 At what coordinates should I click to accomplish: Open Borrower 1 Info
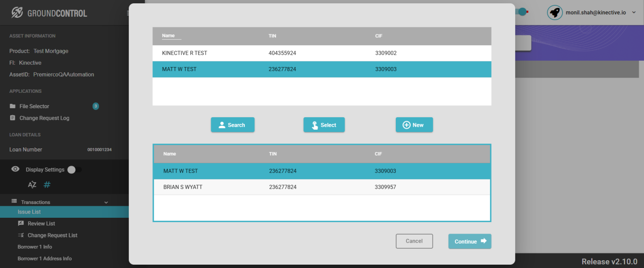[x=34, y=247]
